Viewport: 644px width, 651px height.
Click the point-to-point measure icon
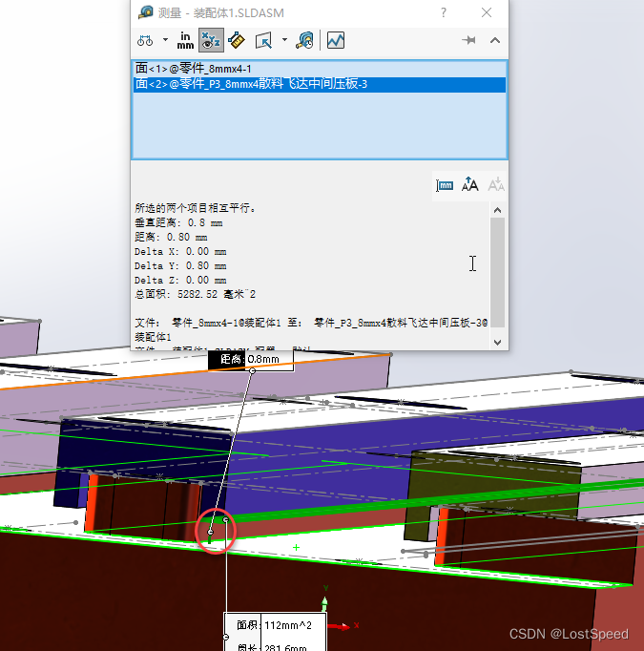(237, 40)
